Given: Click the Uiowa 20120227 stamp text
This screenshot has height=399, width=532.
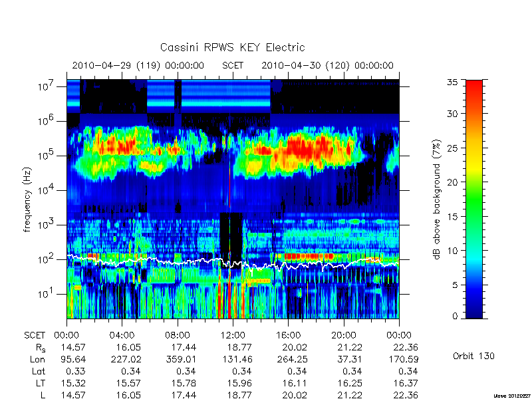Looking at the screenshot, I should 513,396.
